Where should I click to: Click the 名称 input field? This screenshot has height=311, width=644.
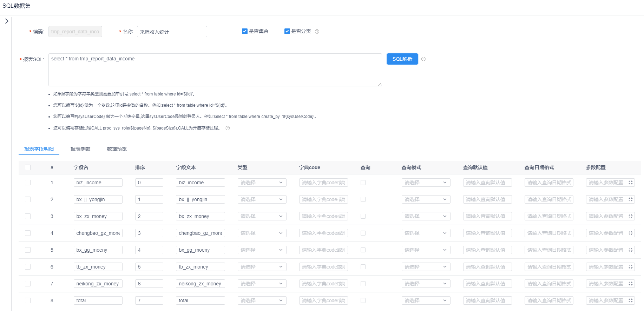tap(172, 32)
